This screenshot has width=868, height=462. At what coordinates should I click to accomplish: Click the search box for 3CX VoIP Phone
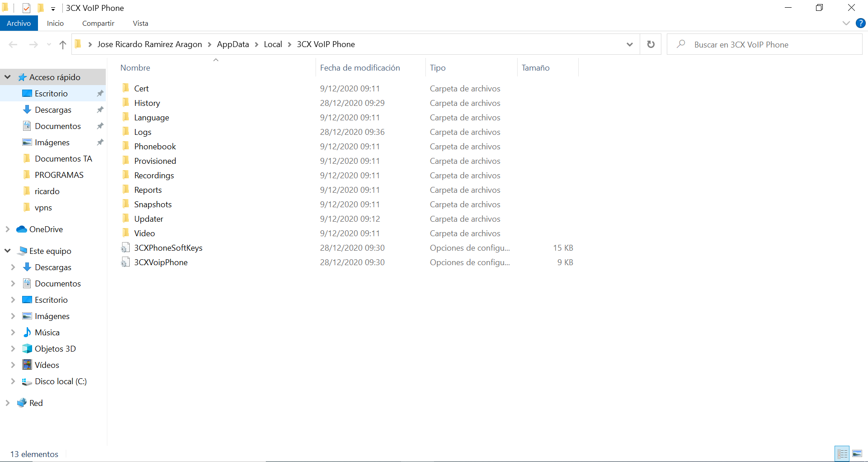pos(764,44)
